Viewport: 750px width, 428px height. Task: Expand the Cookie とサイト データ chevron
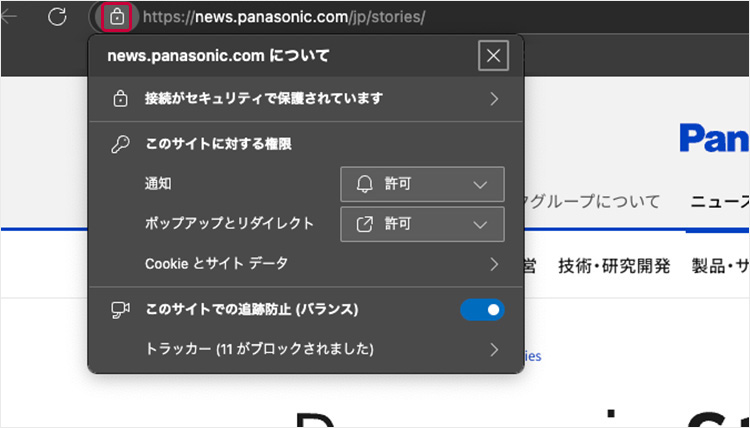tap(494, 264)
